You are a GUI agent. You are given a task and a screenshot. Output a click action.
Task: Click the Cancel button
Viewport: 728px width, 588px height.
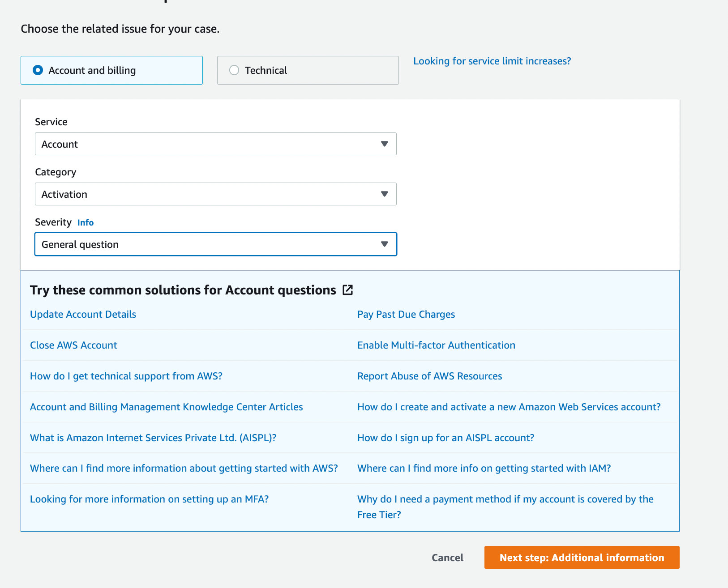pyautogui.click(x=447, y=558)
